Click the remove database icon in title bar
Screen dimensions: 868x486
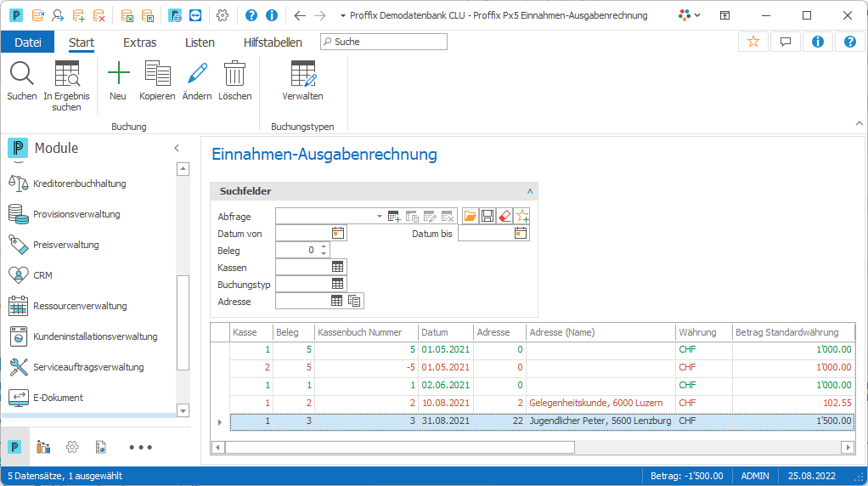pyautogui.click(x=99, y=15)
